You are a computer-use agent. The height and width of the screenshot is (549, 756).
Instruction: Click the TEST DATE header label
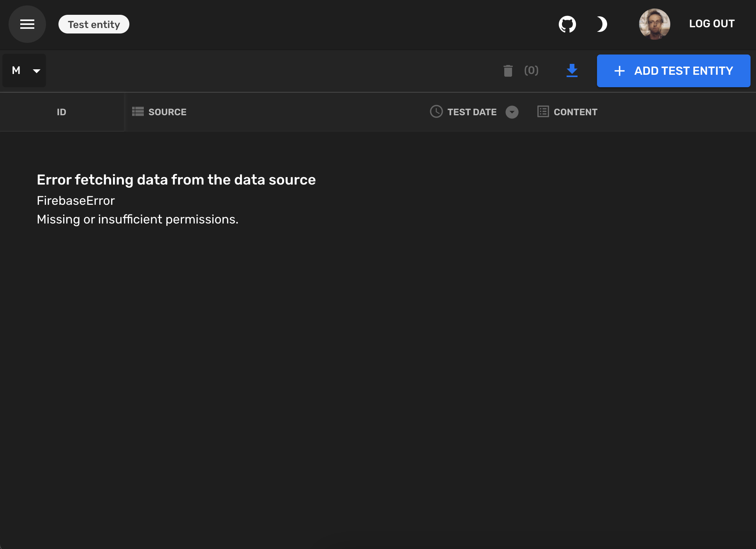tap(472, 112)
